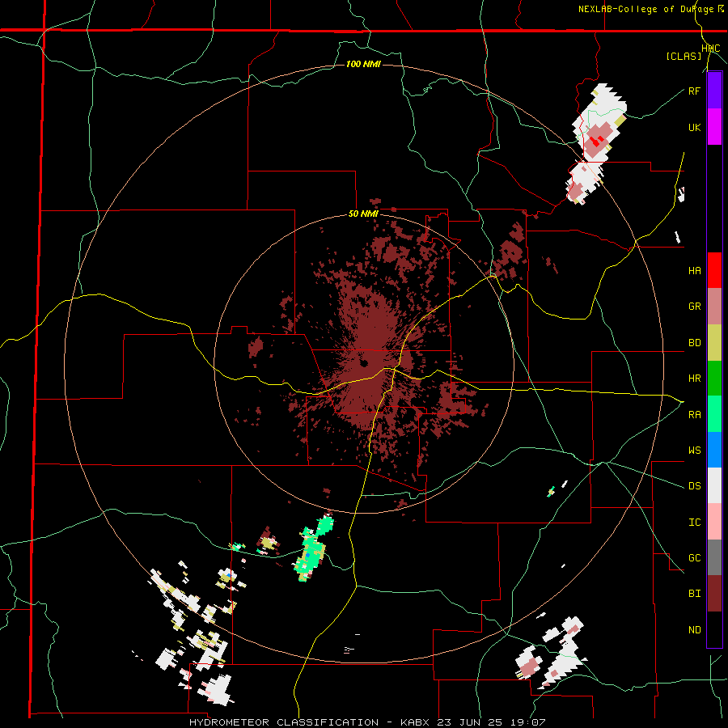Click the DS legend label

[694, 486]
